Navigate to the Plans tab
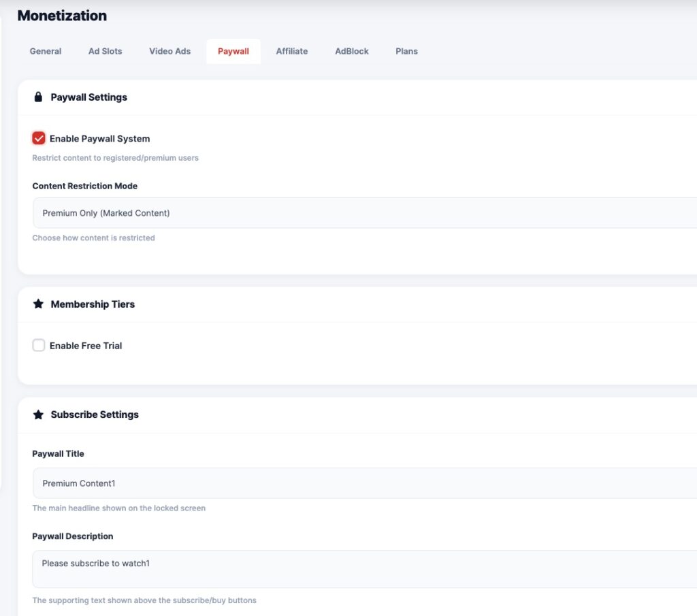This screenshot has width=697, height=616. (406, 51)
